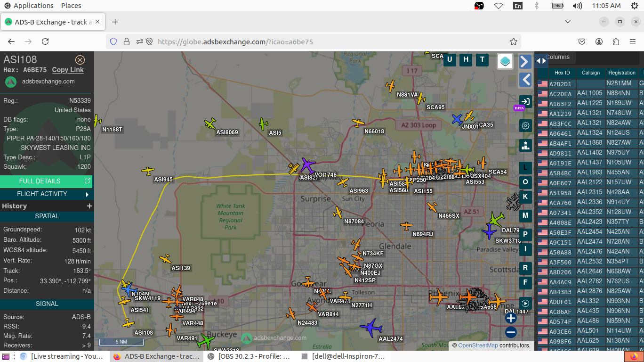Expand History with the plus icon
Screen dimensions: 644x362
(89, 206)
